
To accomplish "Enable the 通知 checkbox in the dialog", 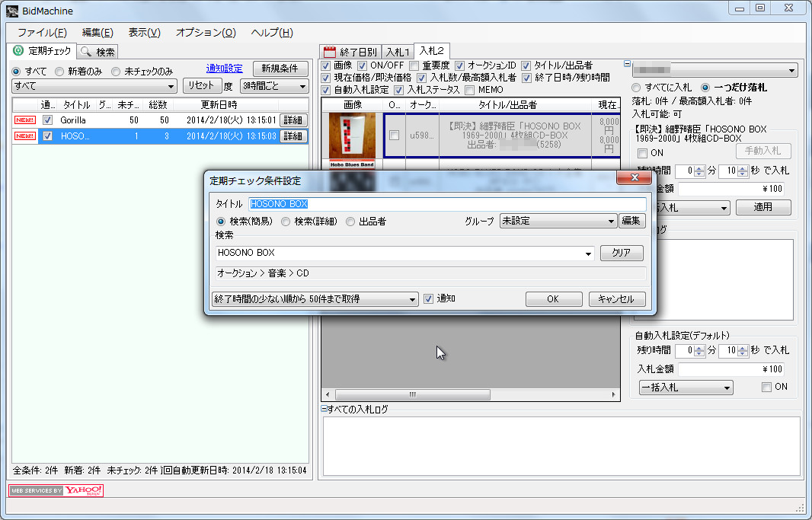I will (428, 298).
